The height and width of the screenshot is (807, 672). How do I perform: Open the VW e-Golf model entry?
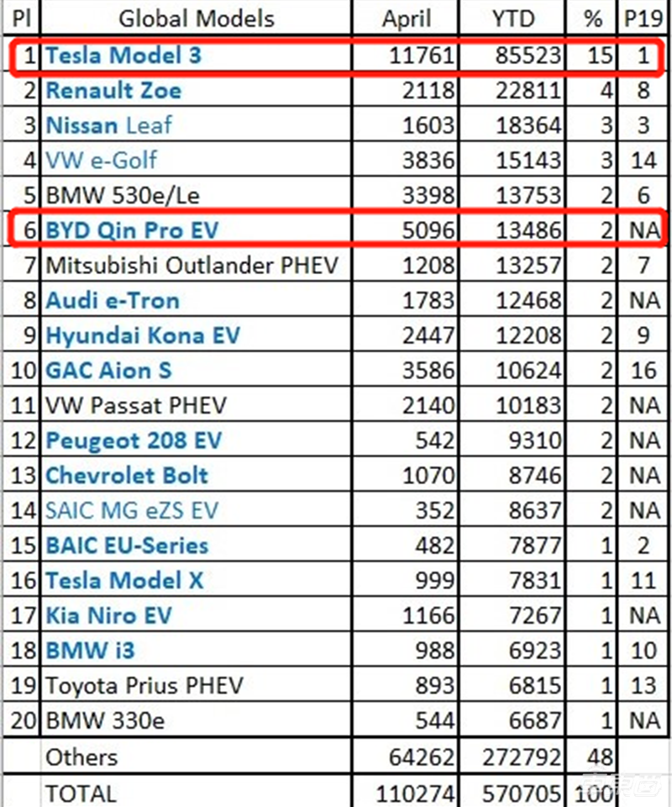(x=101, y=161)
